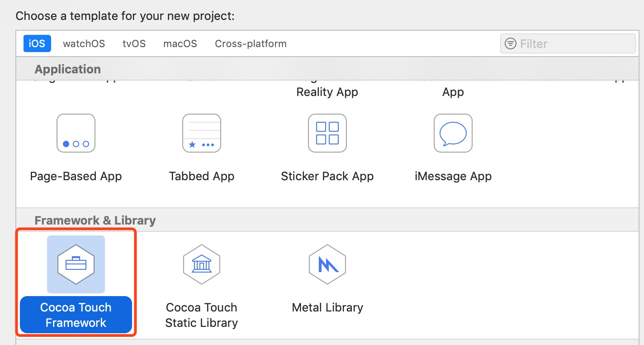Switch to the iOS platform tab
This screenshot has height=345, width=644.
pos(37,43)
